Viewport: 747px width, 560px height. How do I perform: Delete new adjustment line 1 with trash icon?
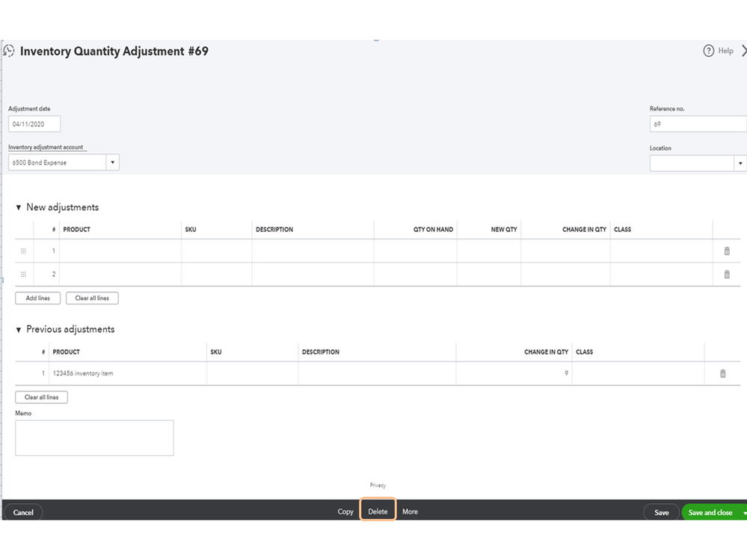pyautogui.click(x=727, y=251)
